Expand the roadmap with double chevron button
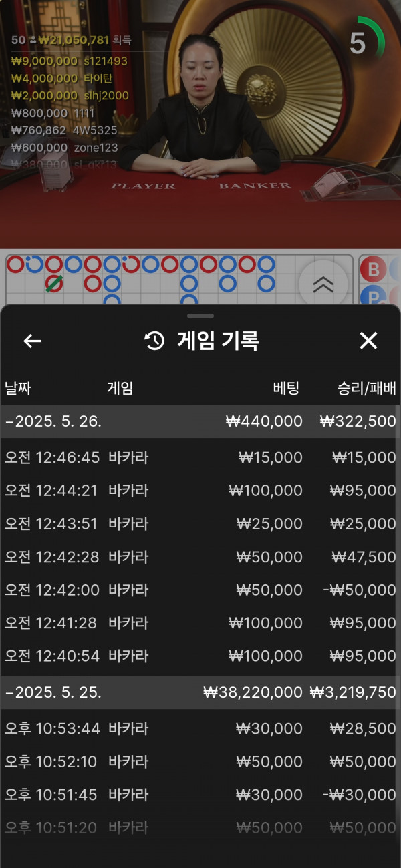The height and width of the screenshot is (868, 401). (x=323, y=284)
